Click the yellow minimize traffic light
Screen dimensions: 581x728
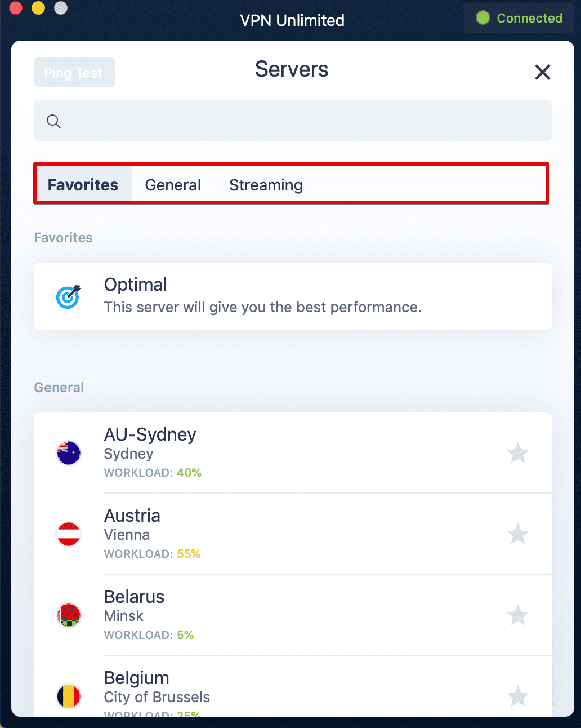point(38,8)
